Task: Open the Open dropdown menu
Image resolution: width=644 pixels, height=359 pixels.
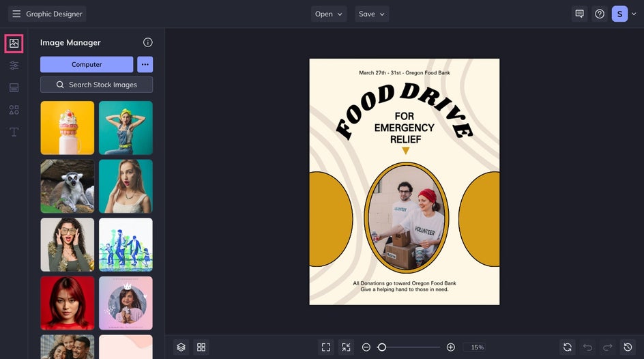Action: pos(329,14)
